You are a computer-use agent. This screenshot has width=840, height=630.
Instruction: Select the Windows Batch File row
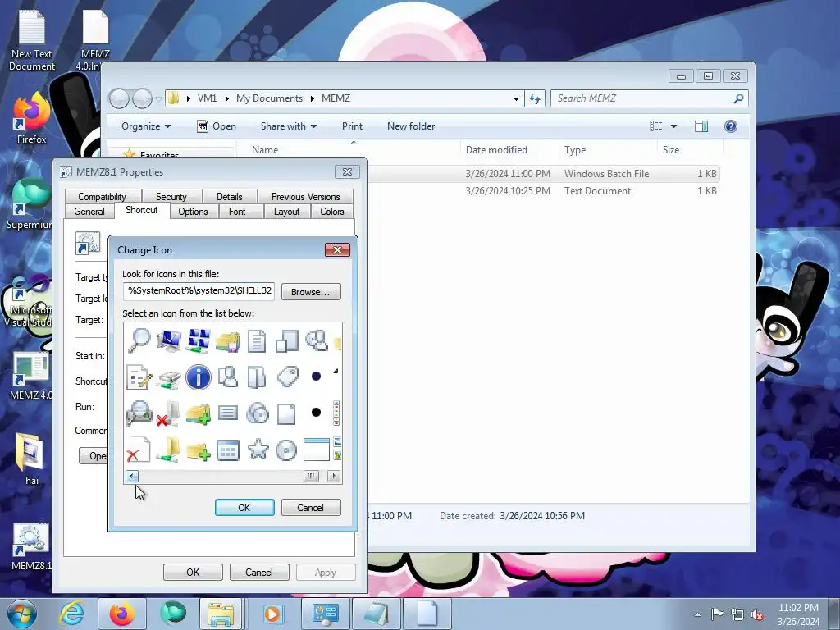(544, 174)
